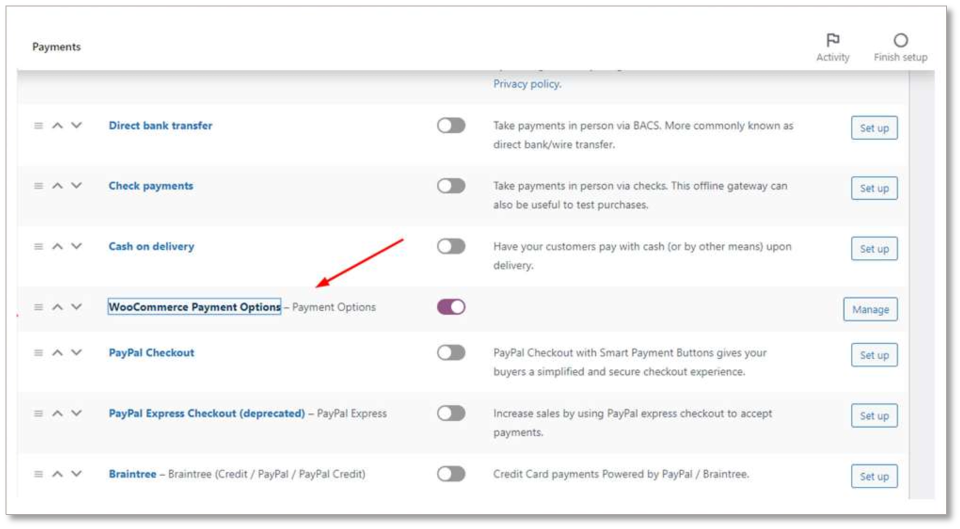The image size is (960, 529).
Task: Move PayPal Express Checkout down
Action: pos(77,413)
